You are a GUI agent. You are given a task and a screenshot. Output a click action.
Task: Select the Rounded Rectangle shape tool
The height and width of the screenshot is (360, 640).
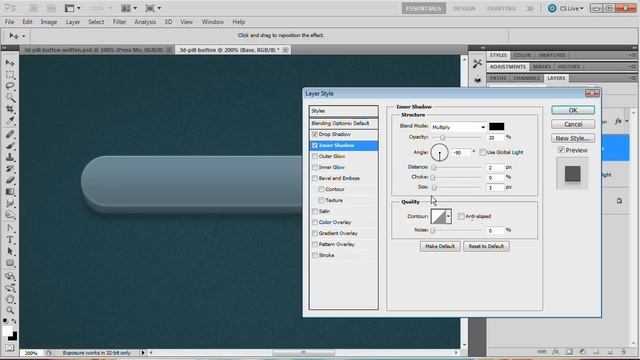click(x=10, y=263)
